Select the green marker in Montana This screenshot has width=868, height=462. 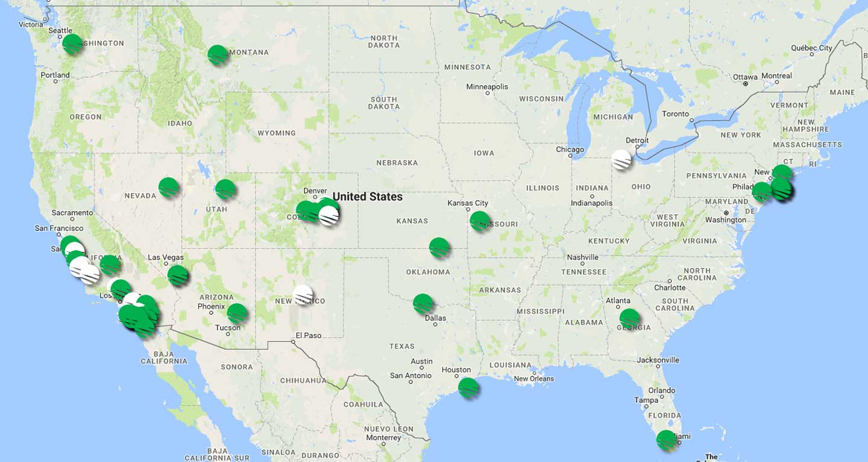(218, 54)
